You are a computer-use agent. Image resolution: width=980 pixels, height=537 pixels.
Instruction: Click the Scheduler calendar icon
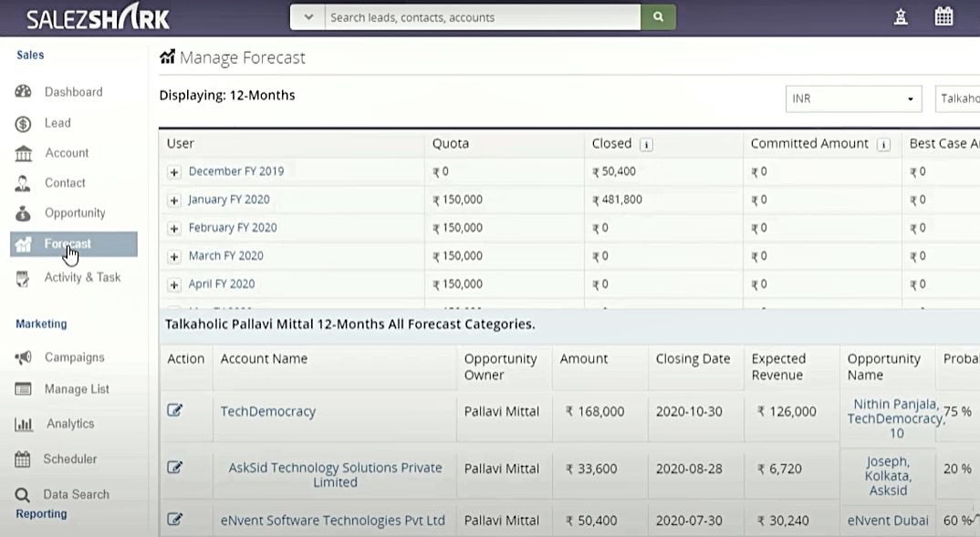pyautogui.click(x=23, y=460)
